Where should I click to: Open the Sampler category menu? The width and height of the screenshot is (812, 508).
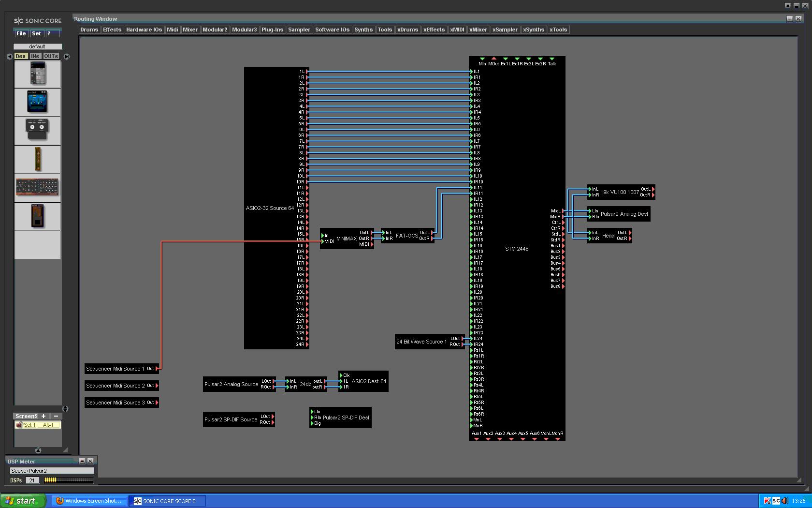pos(299,30)
